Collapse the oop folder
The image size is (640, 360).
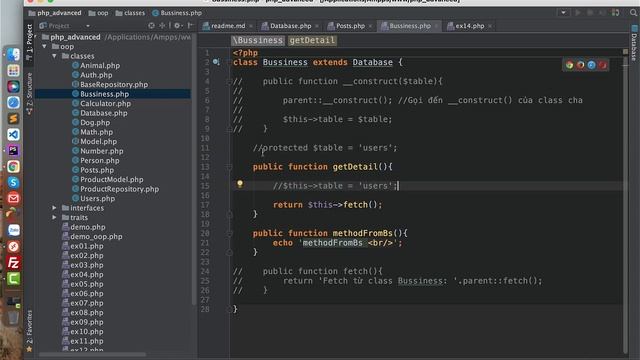point(44,47)
